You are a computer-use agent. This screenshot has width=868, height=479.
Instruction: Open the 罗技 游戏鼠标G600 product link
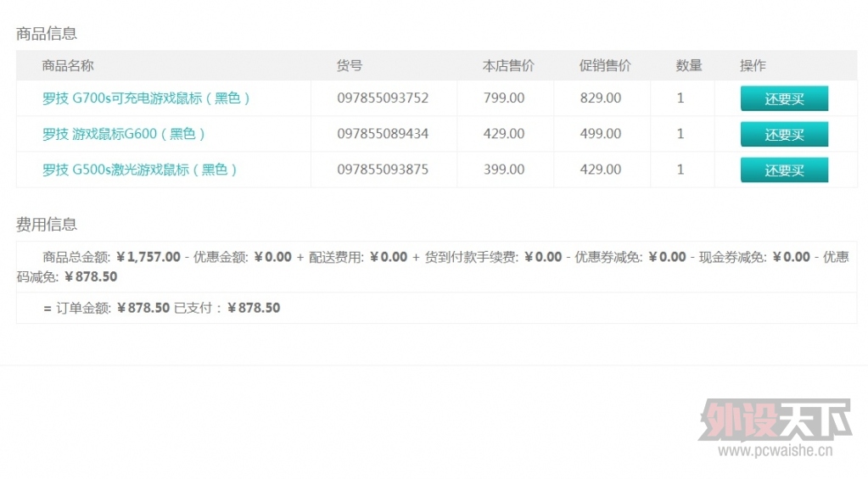(x=123, y=134)
